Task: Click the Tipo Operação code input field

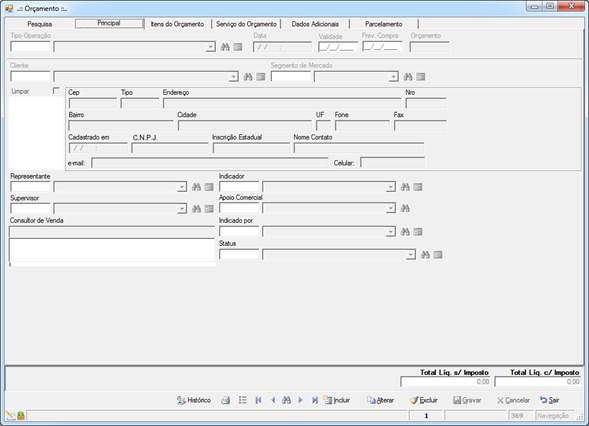Action: (30, 47)
